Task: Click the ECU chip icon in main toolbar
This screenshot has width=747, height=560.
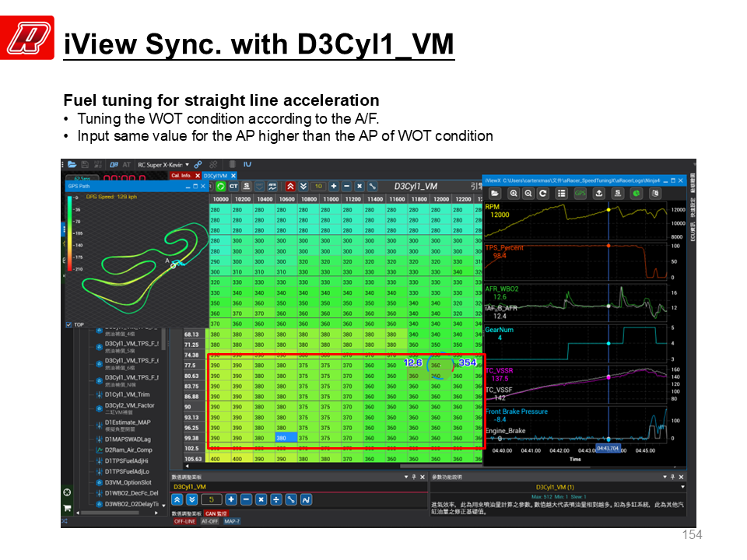Action: tap(232, 165)
